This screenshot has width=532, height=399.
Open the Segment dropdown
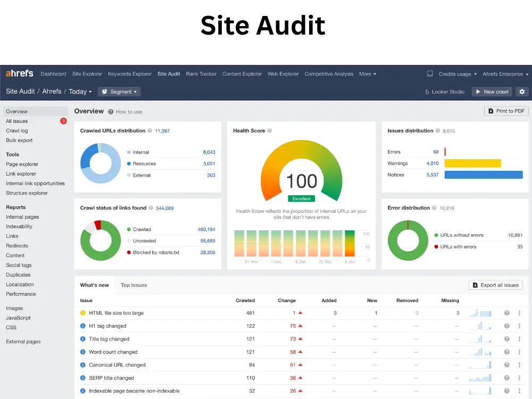coord(119,92)
